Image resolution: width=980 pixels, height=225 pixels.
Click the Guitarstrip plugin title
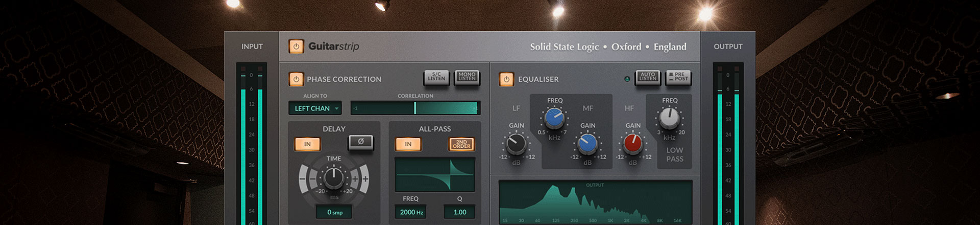click(x=334, y=47)
